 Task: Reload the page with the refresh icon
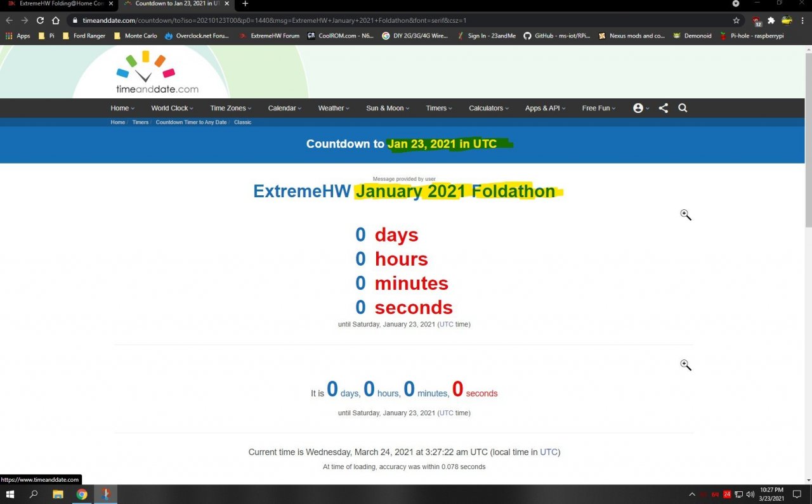40,20
